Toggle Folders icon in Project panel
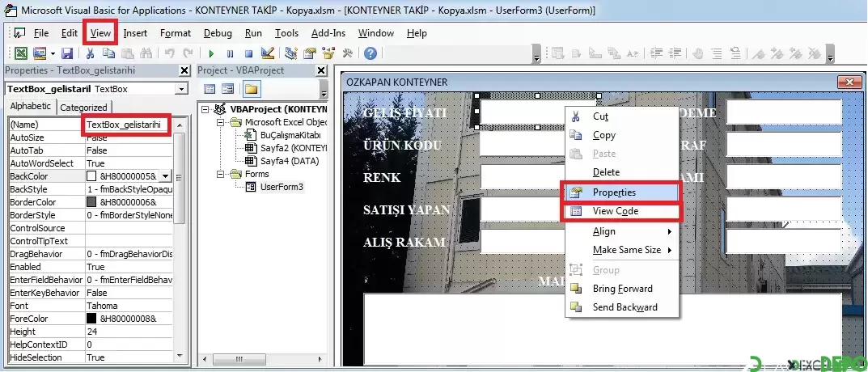Image resolution: width=868 pixels, height=372 pixels. pyautogui.click(x=252, y=89)
